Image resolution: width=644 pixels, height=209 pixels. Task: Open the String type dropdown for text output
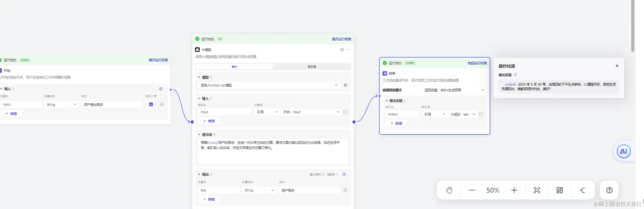coord(259,190)
